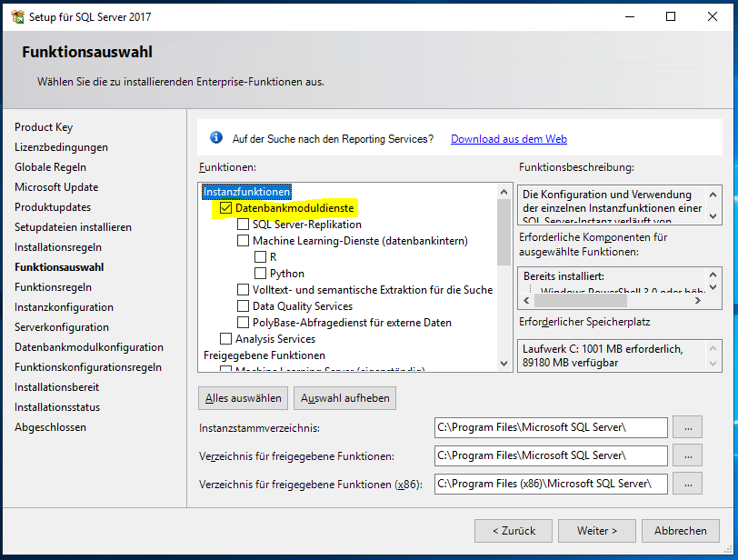Click the freigegebene Funktionen (x86) path field
The width and height of the screenshot is (738, 560).
click(x=551, y=484)
